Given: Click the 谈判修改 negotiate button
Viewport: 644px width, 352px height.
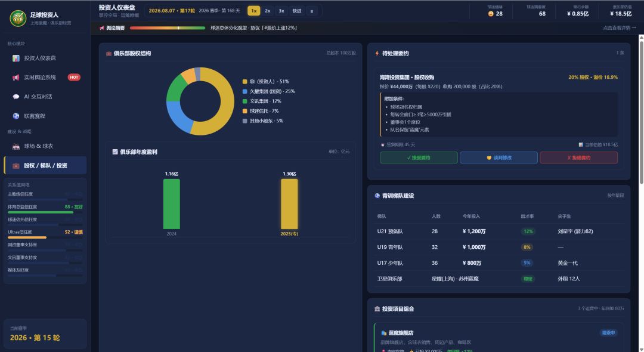Looking at the screenshot, I should pos(499,158).
